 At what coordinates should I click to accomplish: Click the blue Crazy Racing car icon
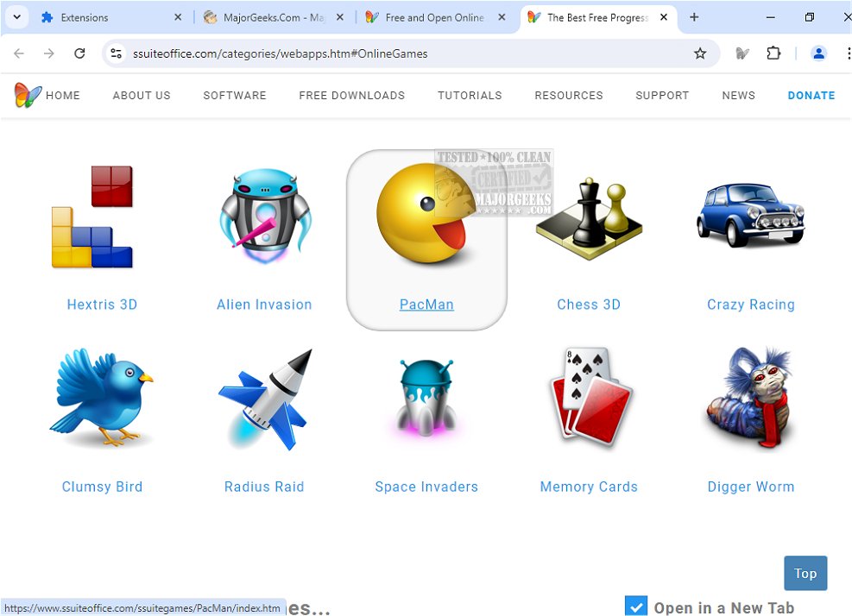pyautogui.click(x=750, y=215)
